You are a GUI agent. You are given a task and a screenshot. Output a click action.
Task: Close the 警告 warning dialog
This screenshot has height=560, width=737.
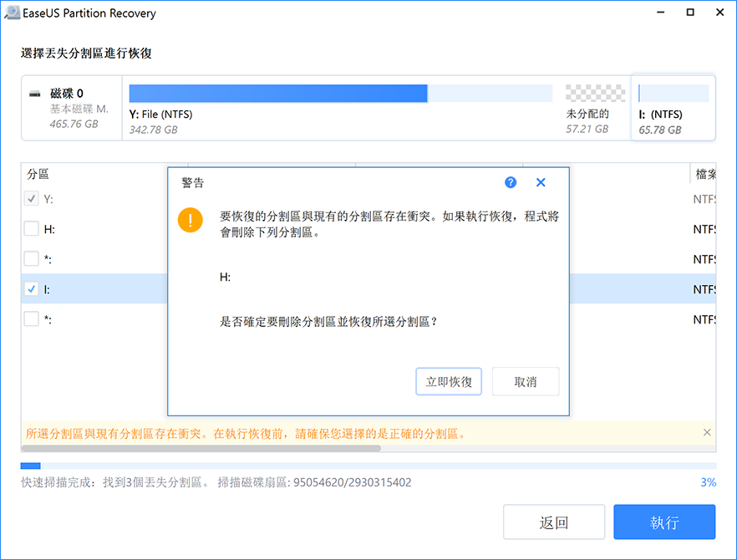click(541, 182)
